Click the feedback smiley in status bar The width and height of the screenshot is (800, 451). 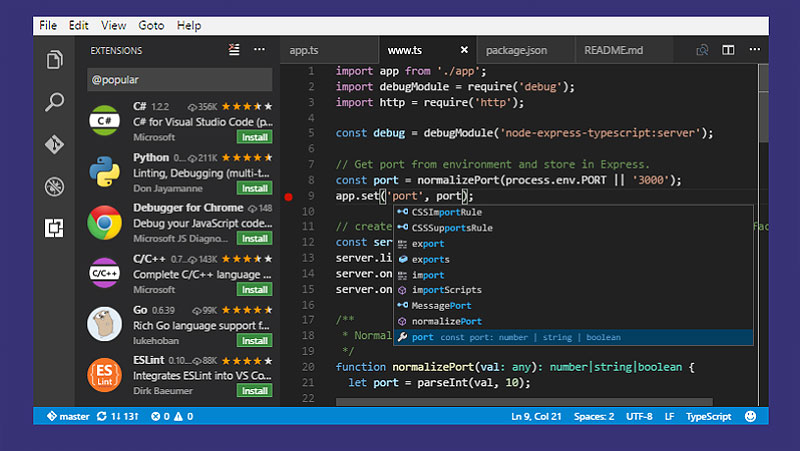click(750, 416)
